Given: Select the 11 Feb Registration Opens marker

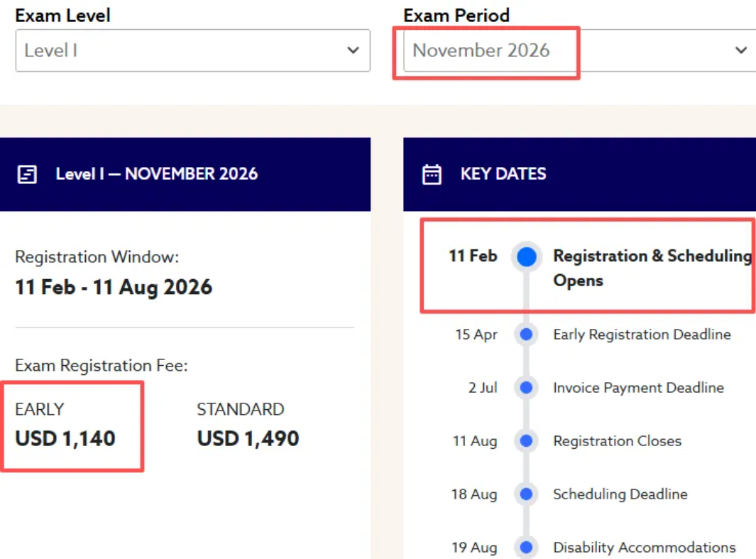Looking at the screenshot, I should coord(526,256).
